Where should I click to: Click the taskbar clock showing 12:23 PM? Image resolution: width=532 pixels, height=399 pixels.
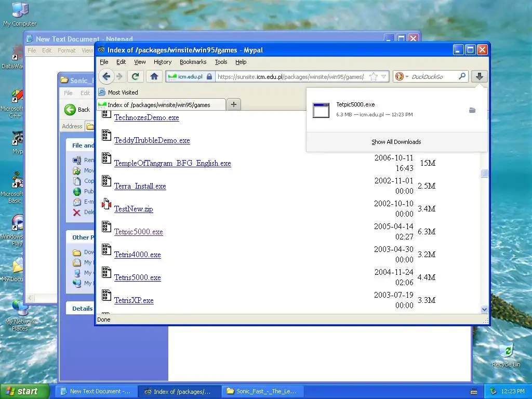[513, 391]
